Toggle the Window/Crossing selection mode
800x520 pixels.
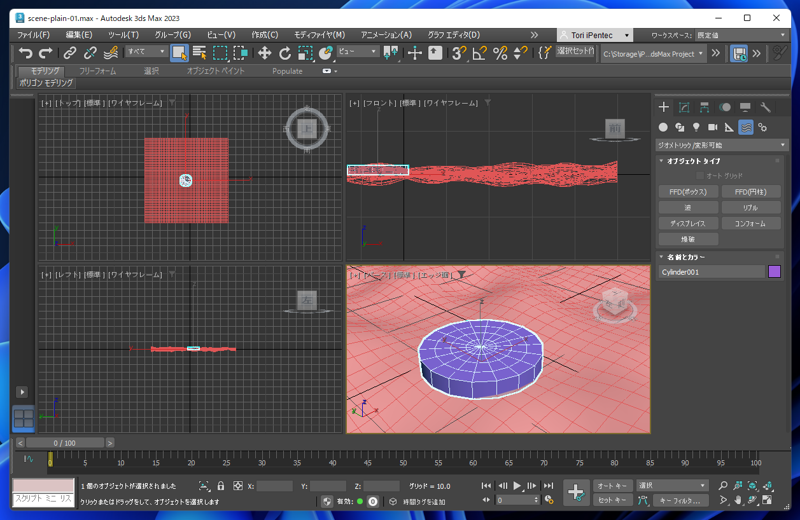[x=240, y=53]
